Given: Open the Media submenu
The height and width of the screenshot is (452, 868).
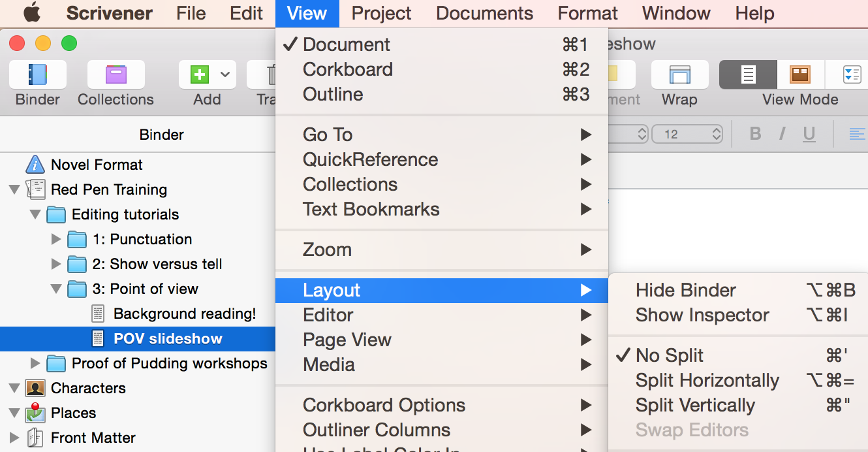Looking at the screenshot, I should tap(442, 364).
